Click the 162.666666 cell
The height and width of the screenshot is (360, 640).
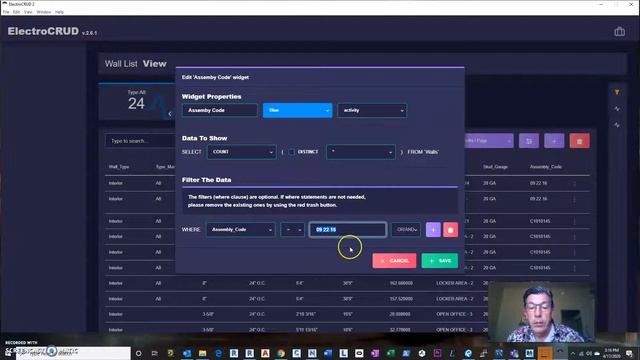[x=401, y=283]
